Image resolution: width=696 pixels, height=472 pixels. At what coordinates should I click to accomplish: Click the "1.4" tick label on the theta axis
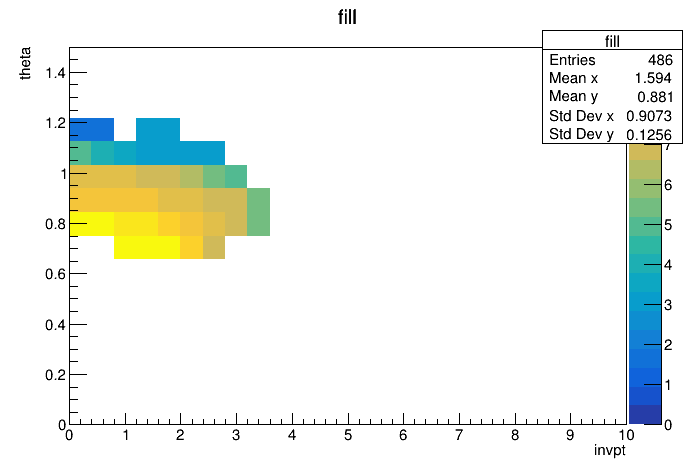coord(55,72)
